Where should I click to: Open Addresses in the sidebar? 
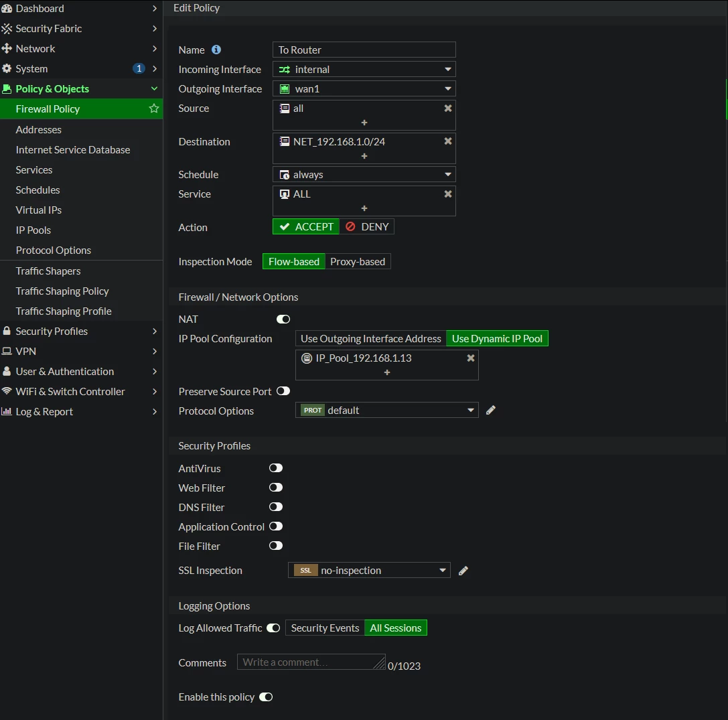click(x=39, y=129)
